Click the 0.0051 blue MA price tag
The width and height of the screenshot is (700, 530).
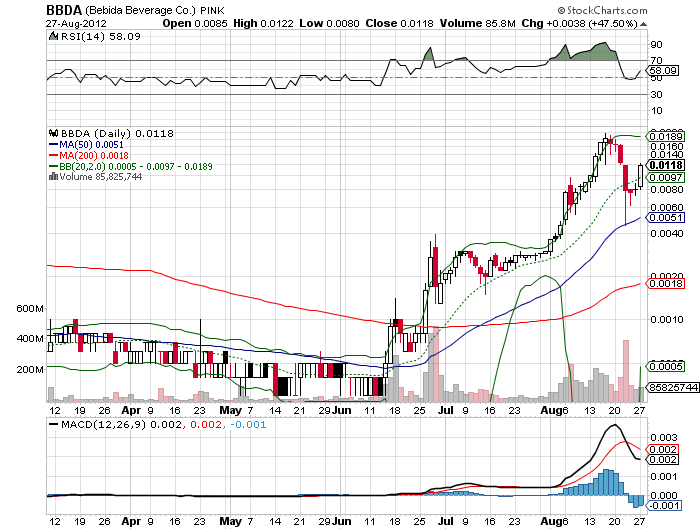[666, 217]
